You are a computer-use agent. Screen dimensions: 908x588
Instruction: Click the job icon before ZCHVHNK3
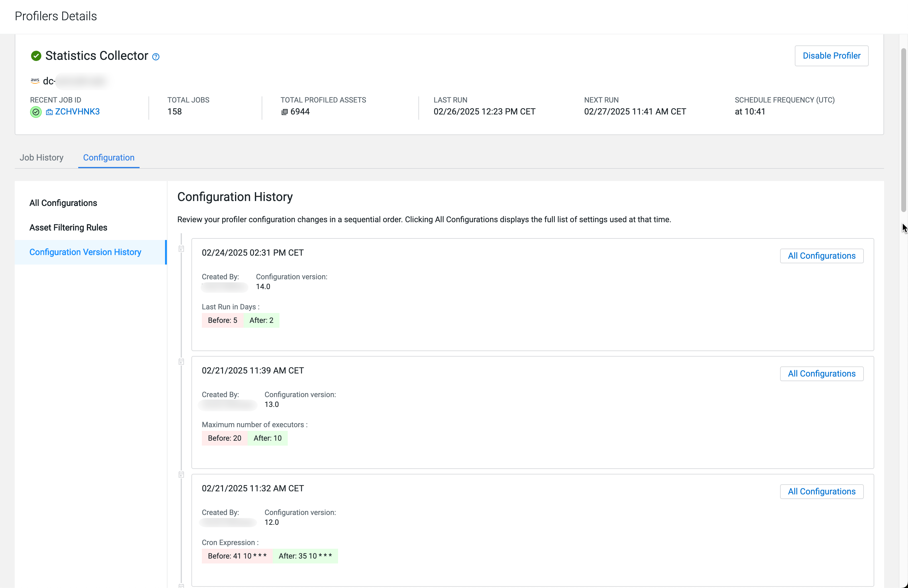(49, 112)
